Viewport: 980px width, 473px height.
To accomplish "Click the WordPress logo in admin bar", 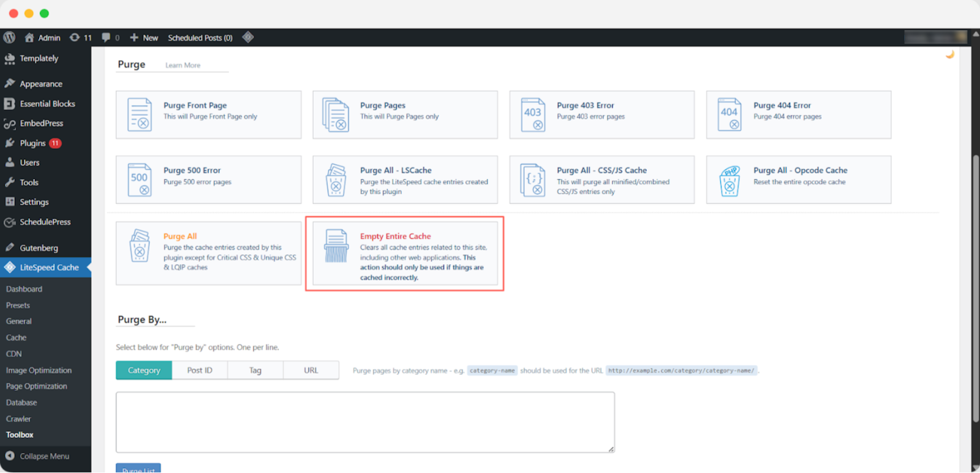I will pos(10,37).
